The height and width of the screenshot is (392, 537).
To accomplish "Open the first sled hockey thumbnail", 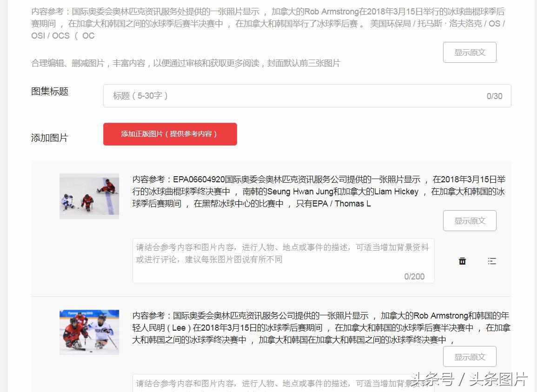I will 89,196.
